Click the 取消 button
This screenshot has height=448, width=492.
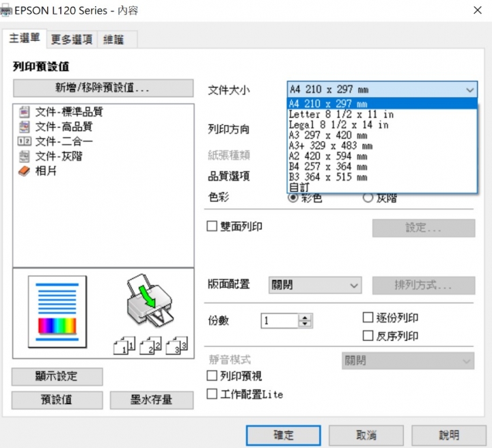[366, 435]
